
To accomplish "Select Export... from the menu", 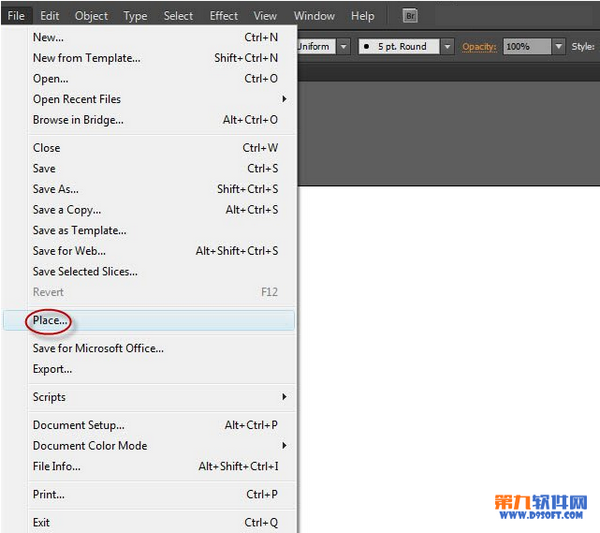I will [x=155, y=369].
